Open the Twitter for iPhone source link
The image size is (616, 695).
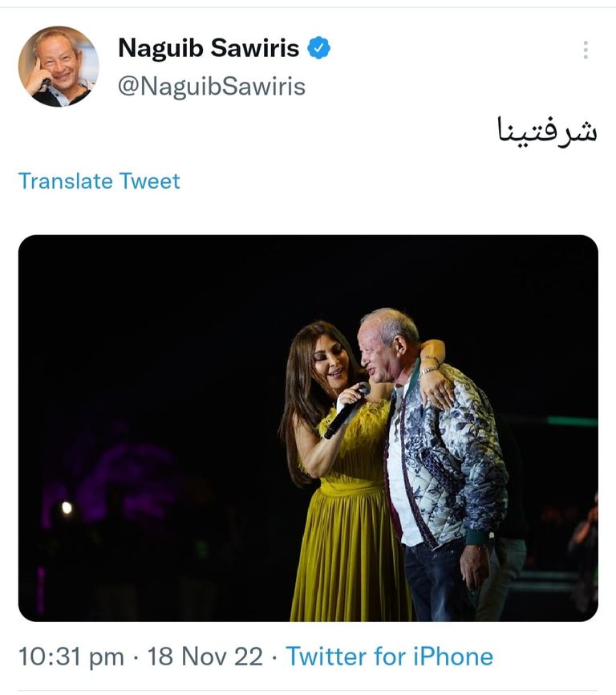pos(389,656)
